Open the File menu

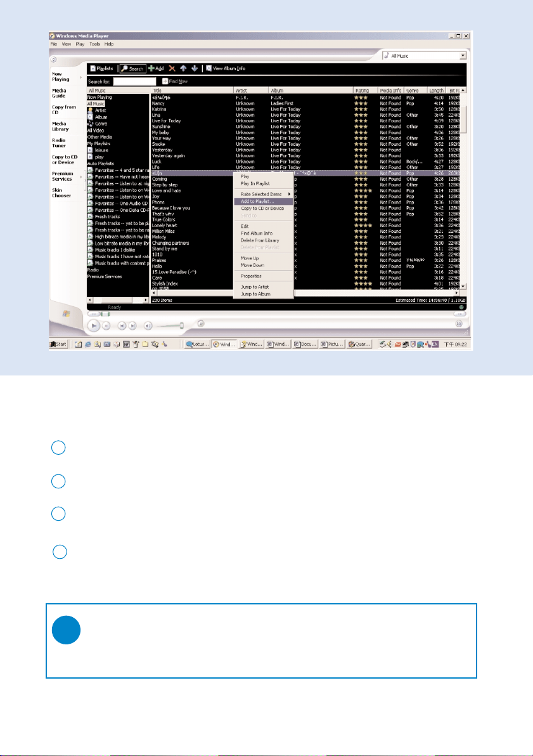pos(53,44)
